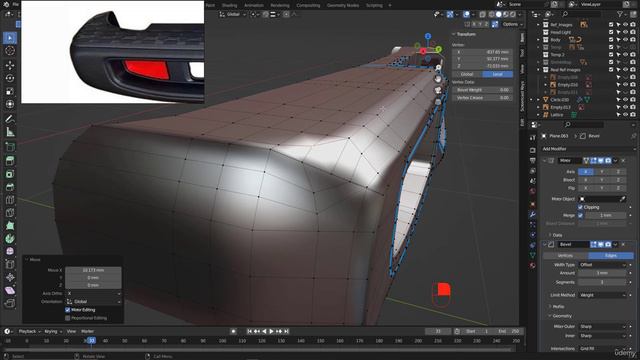This screenshot has height=360, width=640.
Task: Toggle the Body collection viewport eye
Action: [625, 40]
